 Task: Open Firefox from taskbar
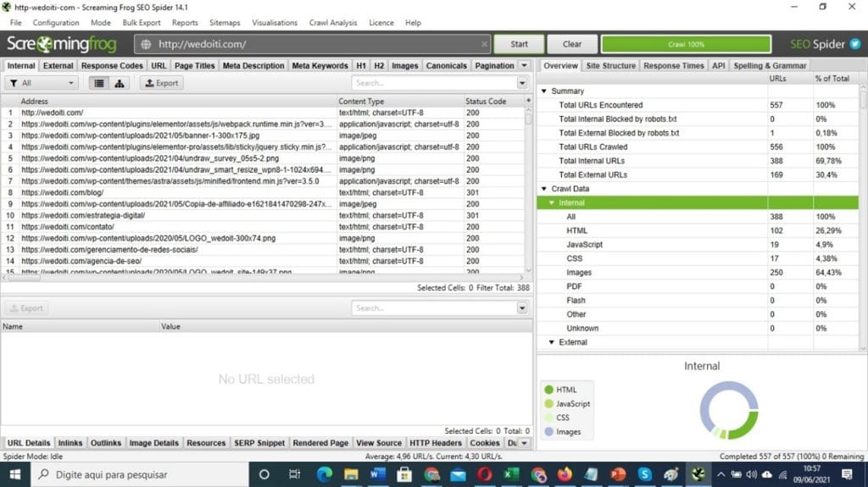pos(565,474)
